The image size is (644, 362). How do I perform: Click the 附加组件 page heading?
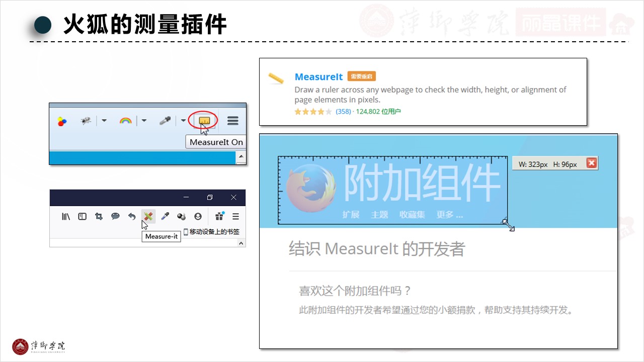pyautogui.click(x=422, y=182)
